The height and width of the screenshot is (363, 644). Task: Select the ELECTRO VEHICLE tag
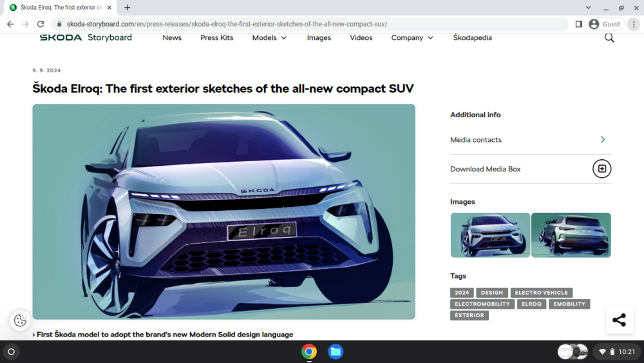click(x=542, y=293)
